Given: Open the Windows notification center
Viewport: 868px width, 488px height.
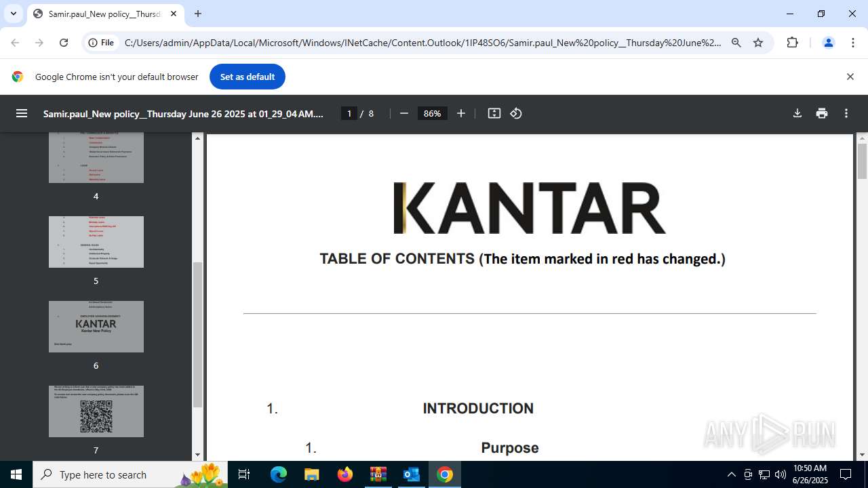Looking at the screenshot, I should click(x=846, y=474).
